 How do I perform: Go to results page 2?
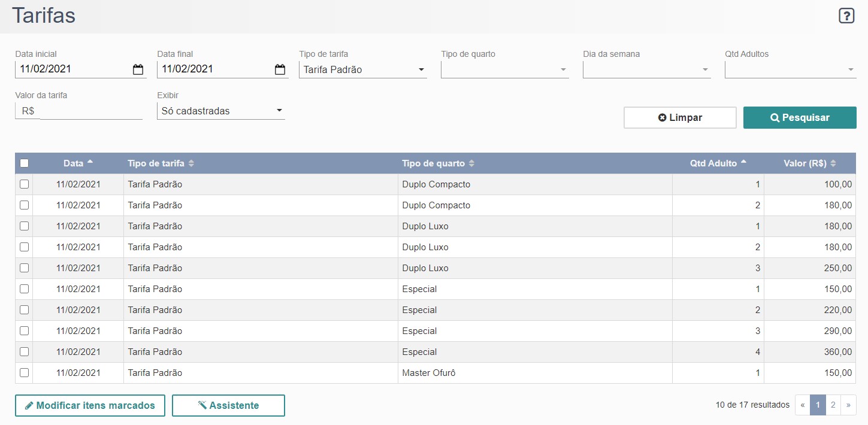click(833, 405)
